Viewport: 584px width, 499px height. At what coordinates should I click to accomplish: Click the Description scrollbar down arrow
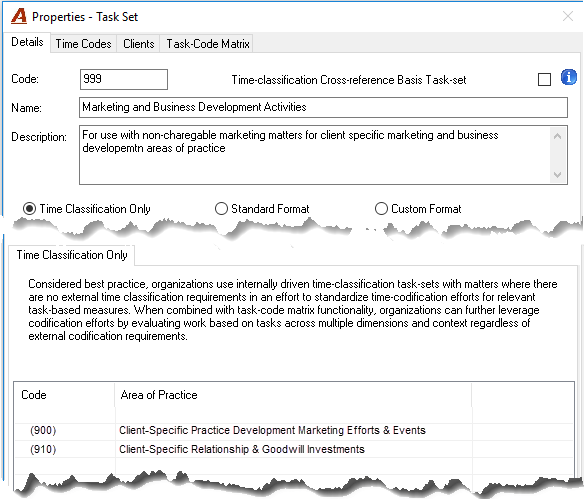coord(558,174)
